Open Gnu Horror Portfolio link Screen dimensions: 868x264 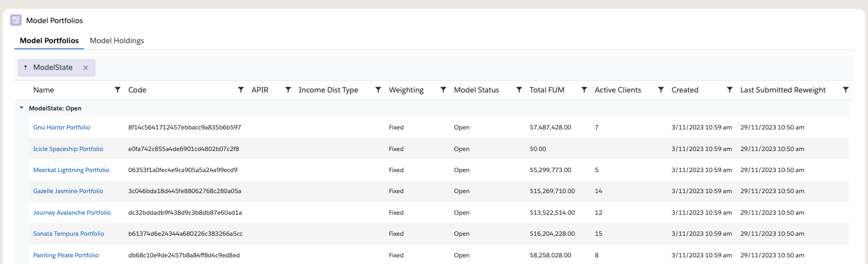click(x=62, y=127)
